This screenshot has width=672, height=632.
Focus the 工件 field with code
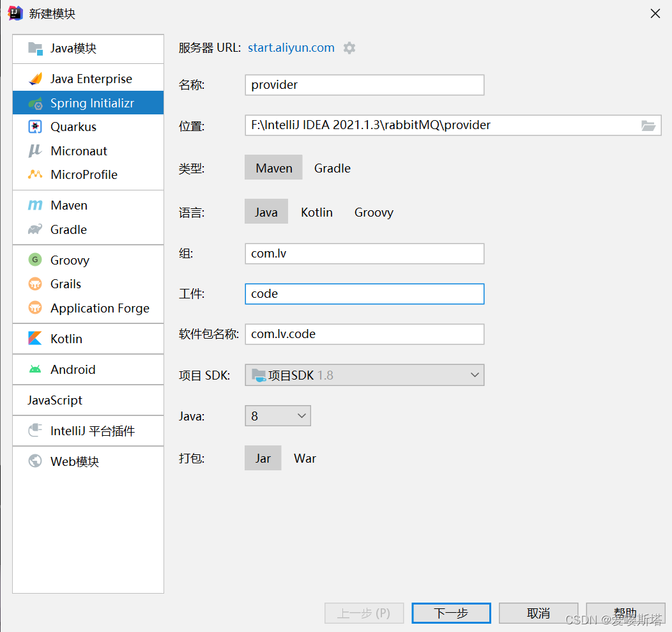[x=364, y=294]
